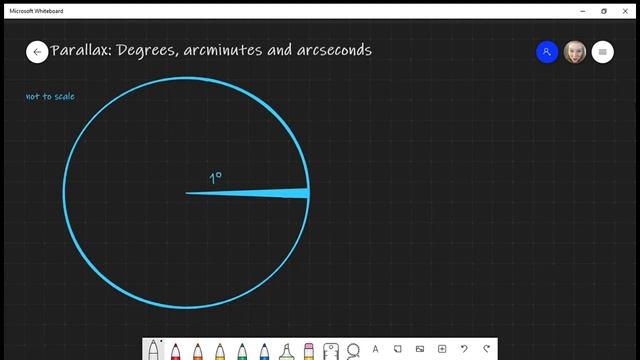
Task: Click the 'not to scale' text
Action: pos(50,96)
